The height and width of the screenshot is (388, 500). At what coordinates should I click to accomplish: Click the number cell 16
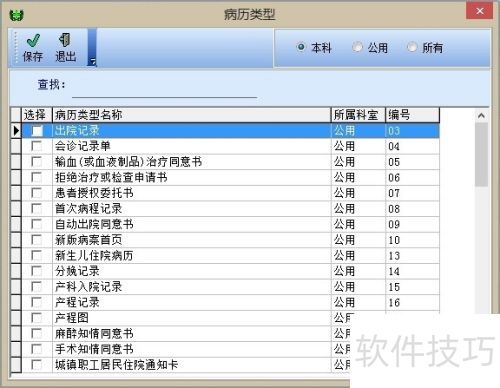pos(413,302)
